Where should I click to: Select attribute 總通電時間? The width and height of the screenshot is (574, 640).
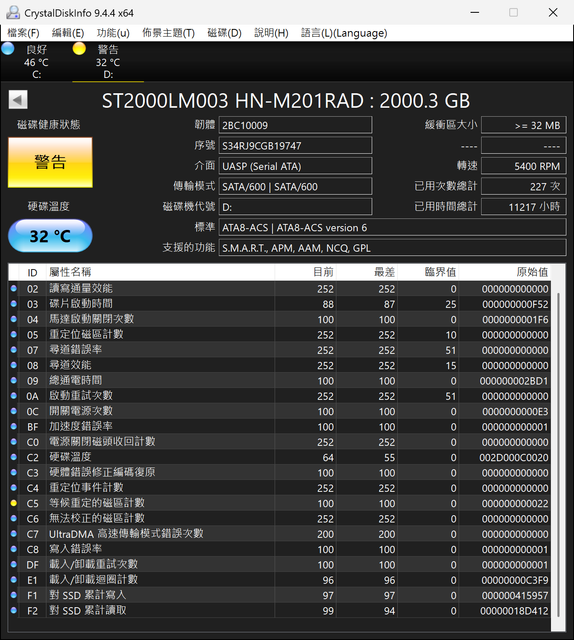coord(76,380)
